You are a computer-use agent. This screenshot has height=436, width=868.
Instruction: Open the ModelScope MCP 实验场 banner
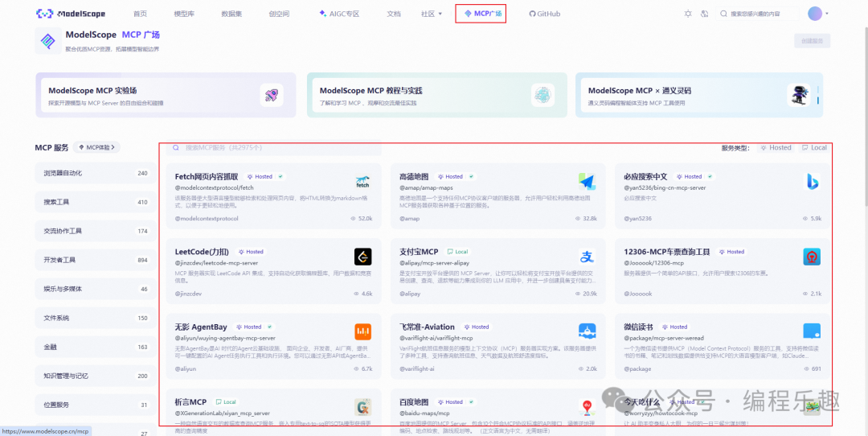coord(166,95)
